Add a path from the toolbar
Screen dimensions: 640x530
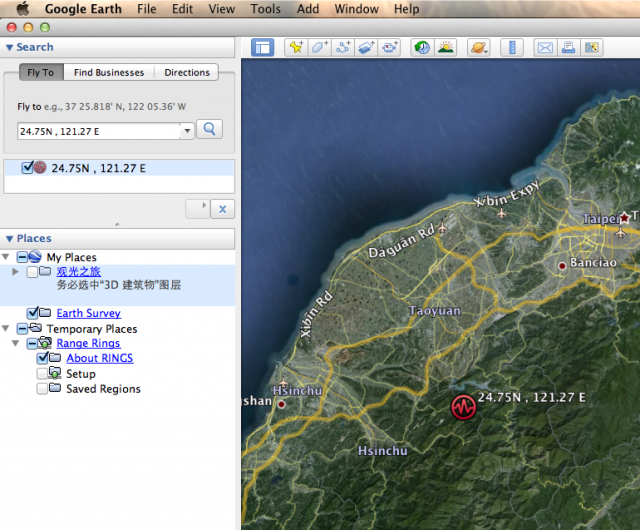(343, 47)
